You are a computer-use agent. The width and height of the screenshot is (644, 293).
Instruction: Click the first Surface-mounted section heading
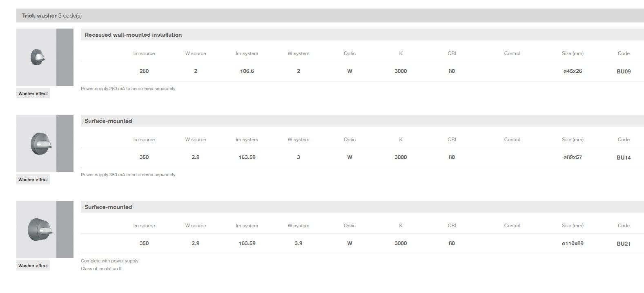pos(108,121)
